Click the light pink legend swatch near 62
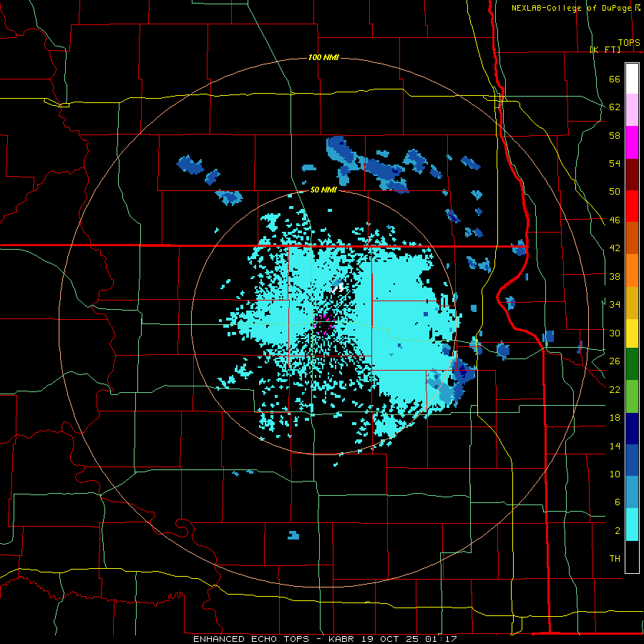Screen dimensions: 644x644 [632, 110]
